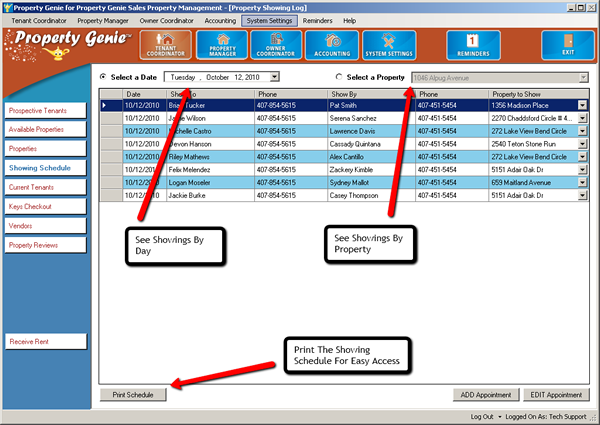Expand property dropdown for 2540 Teton Stone Run
600x425 pixels.
pyautogui.click(x=582, y=144)
